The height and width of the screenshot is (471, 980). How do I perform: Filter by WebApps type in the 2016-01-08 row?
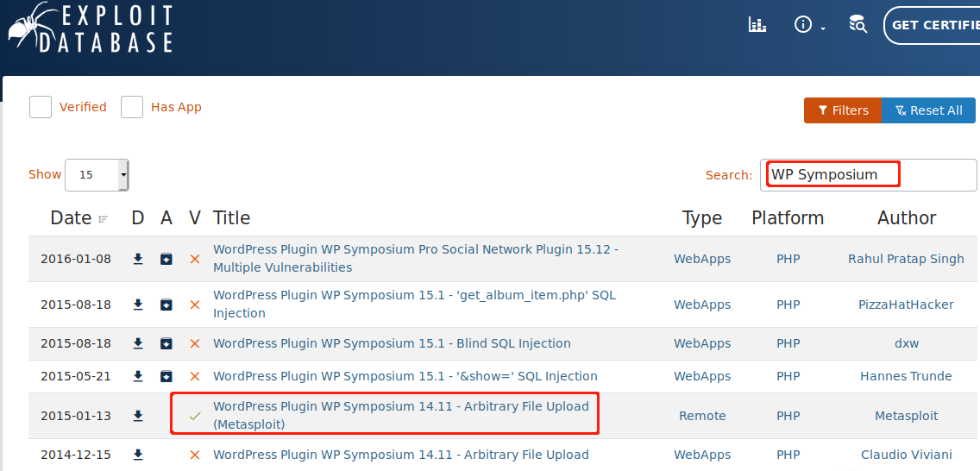click(702, 259)
